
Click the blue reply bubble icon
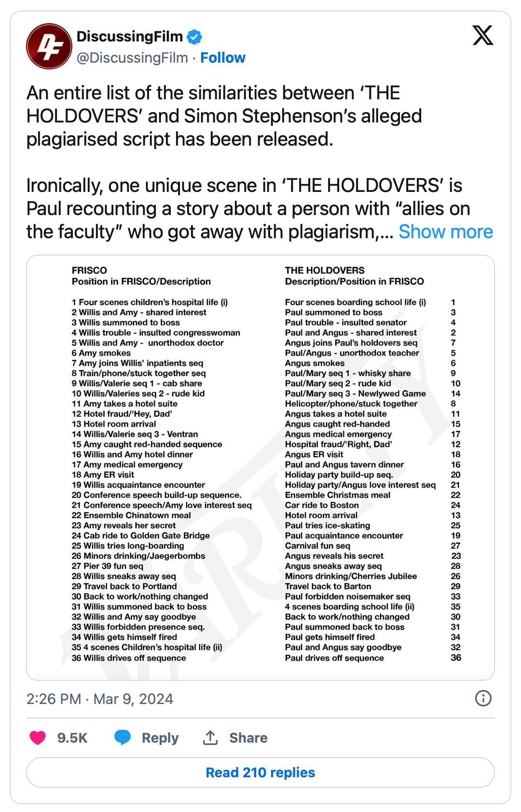coord(123,737)
